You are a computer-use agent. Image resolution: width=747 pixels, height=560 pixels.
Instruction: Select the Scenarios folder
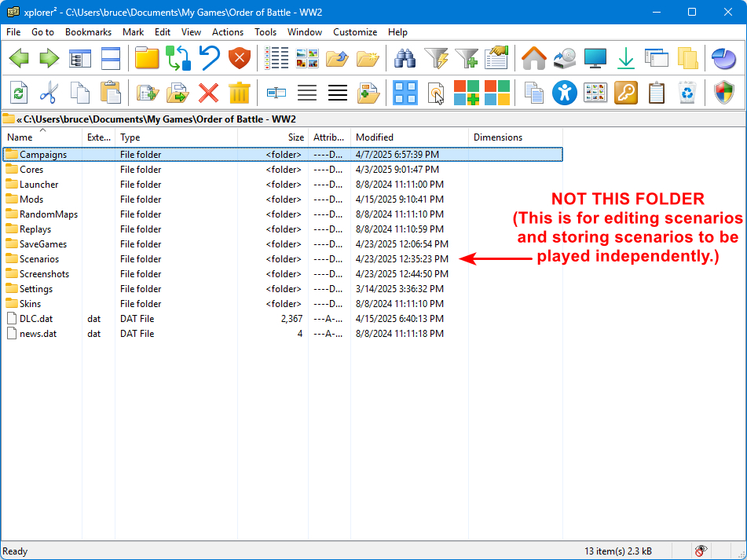283,259
